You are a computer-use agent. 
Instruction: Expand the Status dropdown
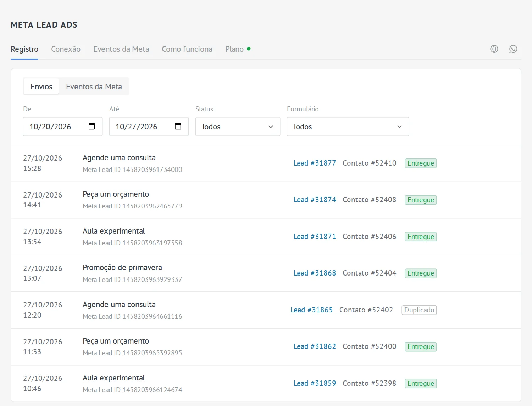tap(238, 127)
